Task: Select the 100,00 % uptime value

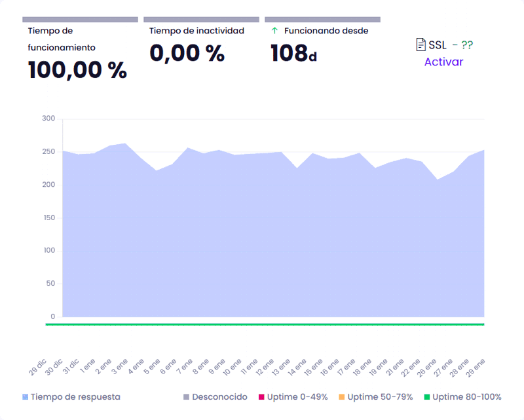Action: (x=77, y=69)
